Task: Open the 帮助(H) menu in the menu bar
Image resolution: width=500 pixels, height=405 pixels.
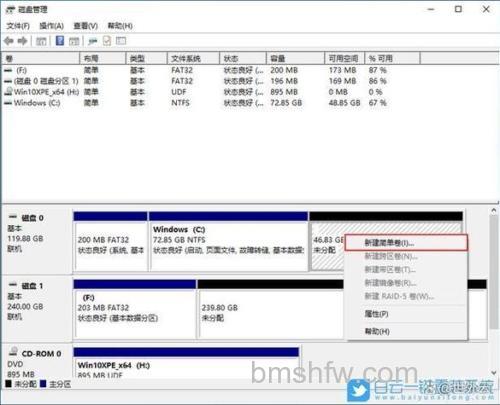Action: point(120,26)
